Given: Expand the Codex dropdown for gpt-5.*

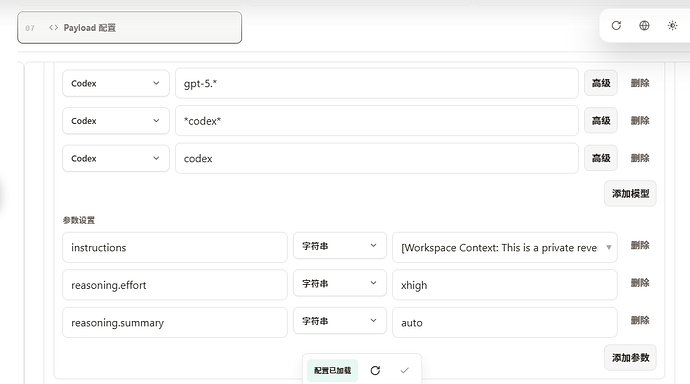Looking at the screenshot, I should click(116, 83).
